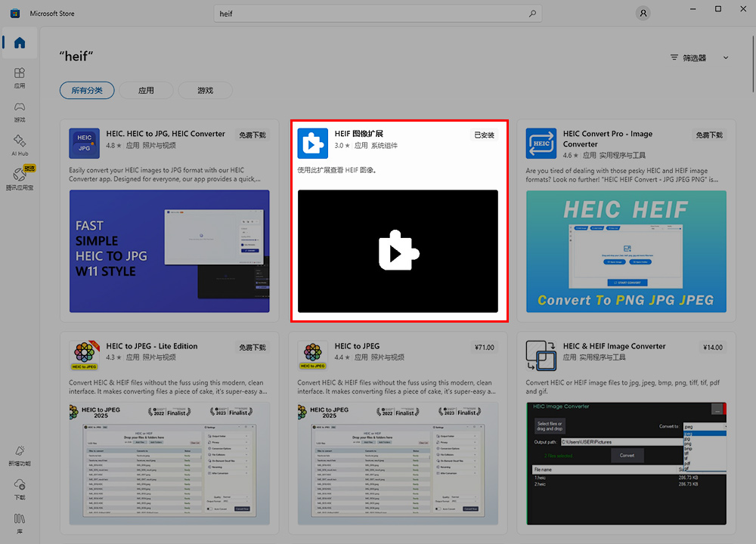Click the HEIF 图像扩展 app icon
This screenshot has height=544, width=756.
[313, 143]
